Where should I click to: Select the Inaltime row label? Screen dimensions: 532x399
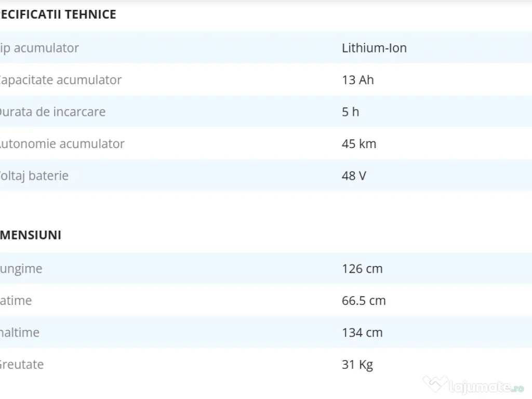coord(20,332)
